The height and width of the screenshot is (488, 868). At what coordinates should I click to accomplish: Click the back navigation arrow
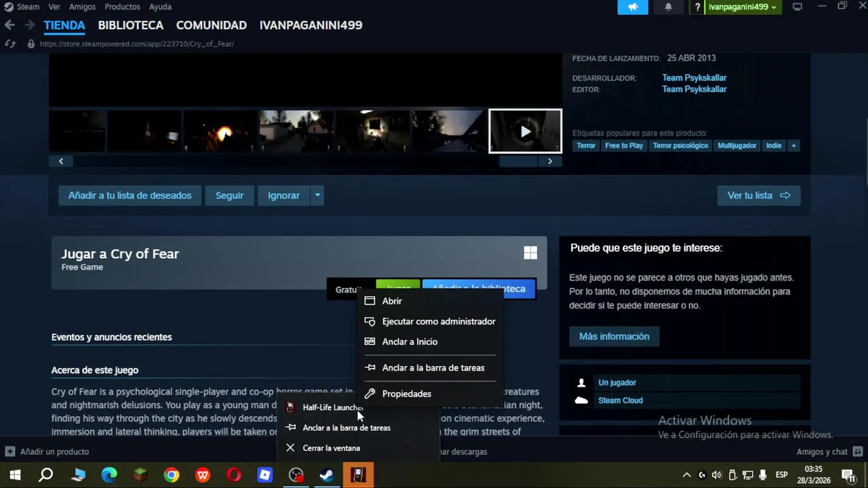coord(9,25)
